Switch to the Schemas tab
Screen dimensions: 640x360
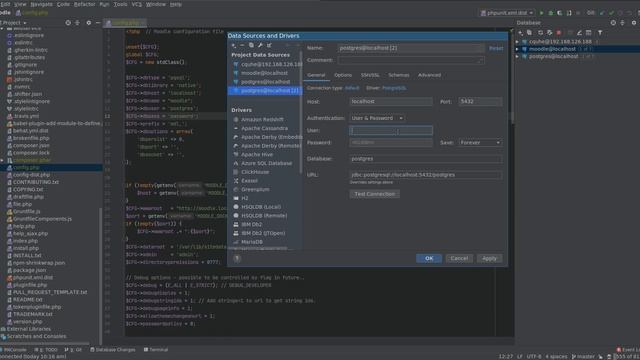(x=399, y=75)
